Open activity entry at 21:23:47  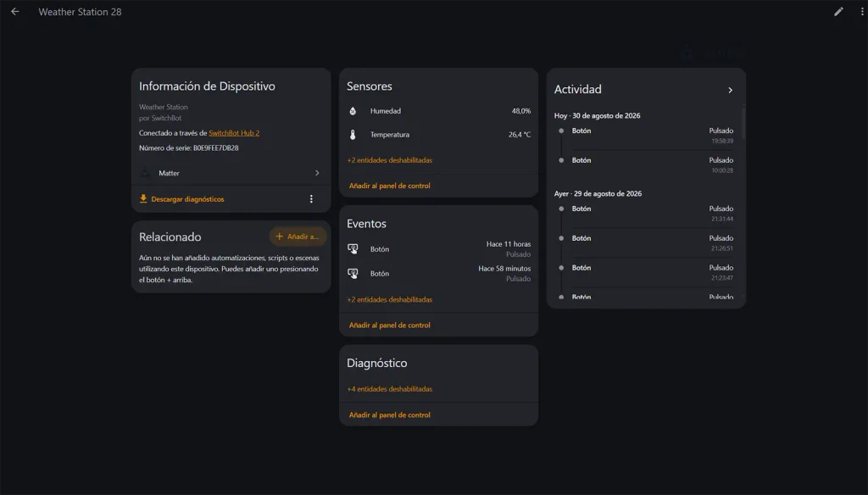click(x=646, y=272)
